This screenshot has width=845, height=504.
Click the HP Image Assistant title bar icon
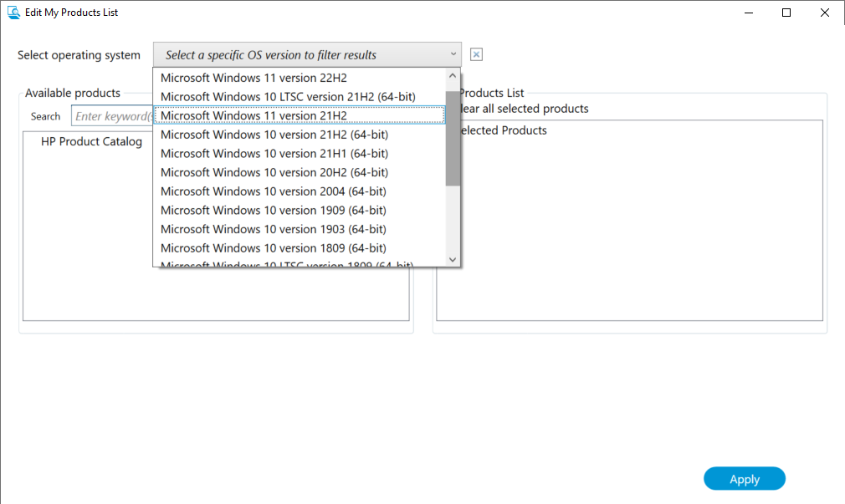pos(13,12)
